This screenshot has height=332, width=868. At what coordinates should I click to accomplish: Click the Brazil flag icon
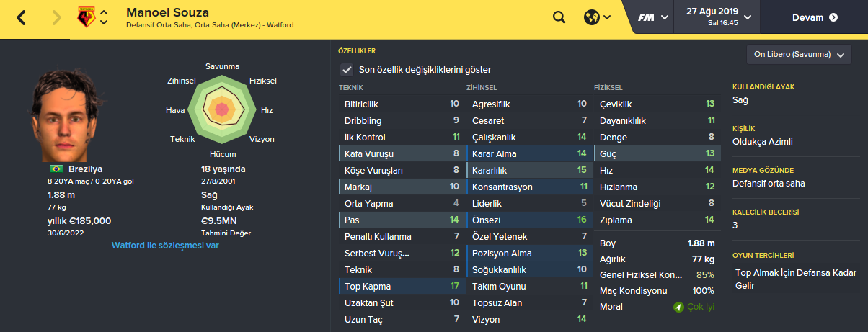(x=54, y=169)
